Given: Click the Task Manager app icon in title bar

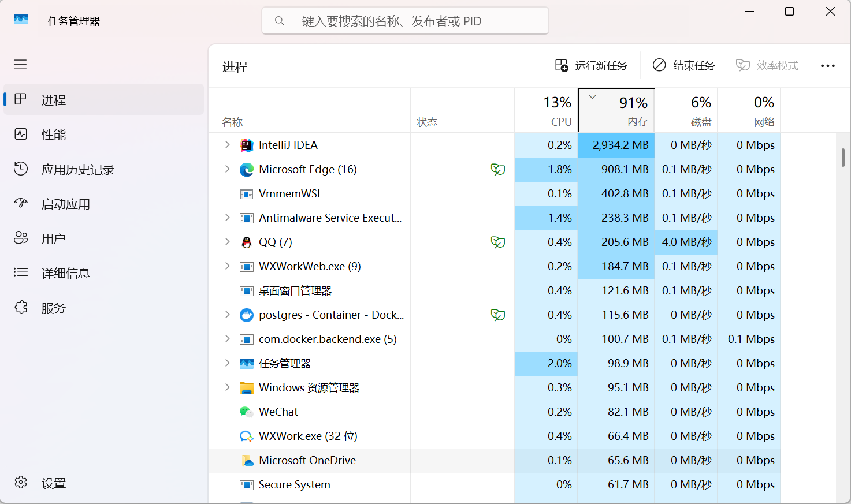Looking at the screenshot, I should tap(21, 19).
